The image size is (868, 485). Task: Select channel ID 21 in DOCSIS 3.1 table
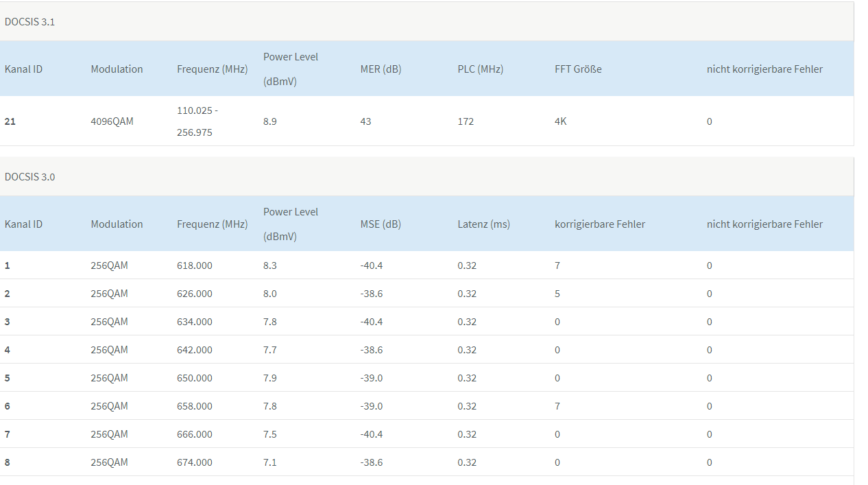click(x=10, y=121)
